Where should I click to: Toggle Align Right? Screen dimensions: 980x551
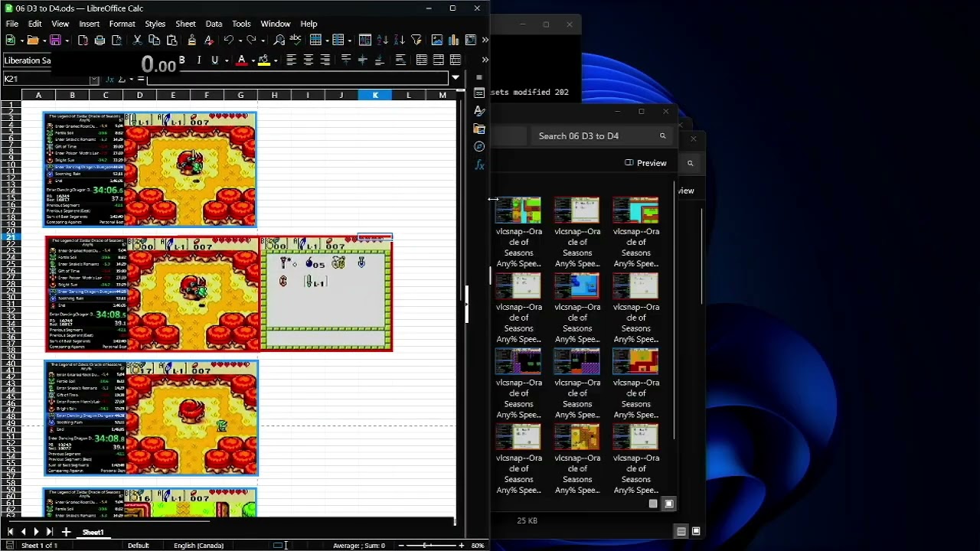[325, 60]
